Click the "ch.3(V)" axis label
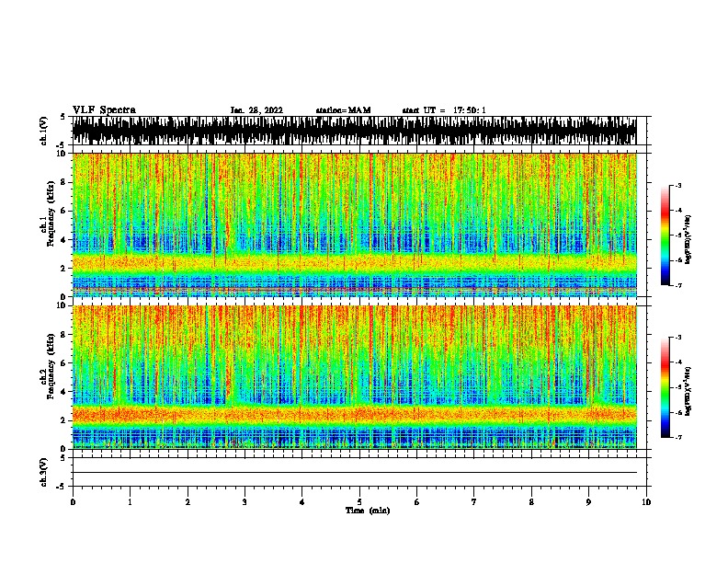The height and width of the screenshot is (563, 728). click(x=43, y=473)
